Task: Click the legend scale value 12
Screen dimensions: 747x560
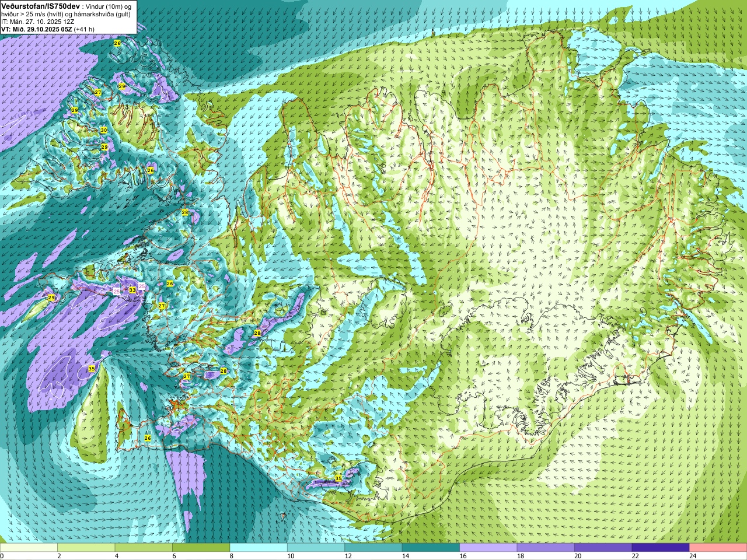Action: point(348,556)
